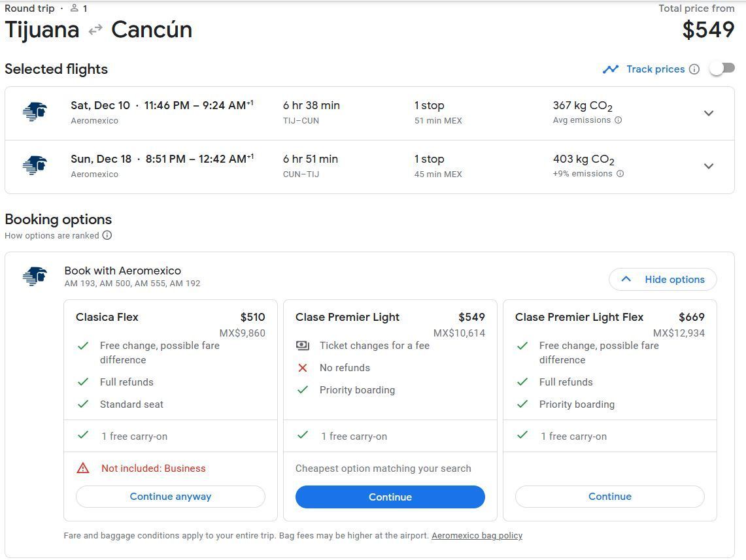Open the Track prices info icon

[694, 69]
